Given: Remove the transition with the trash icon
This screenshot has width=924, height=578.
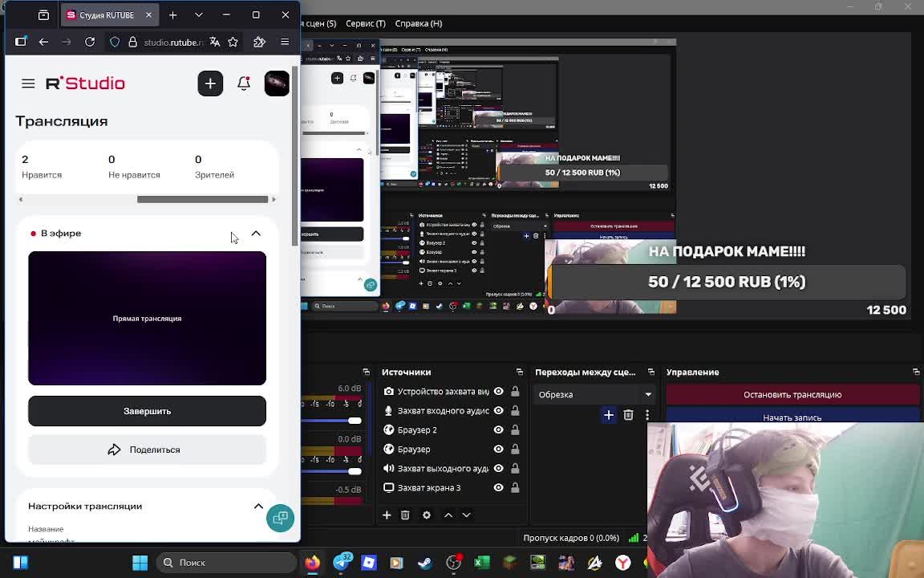Looking at the screenshot, I should point(628,415).
